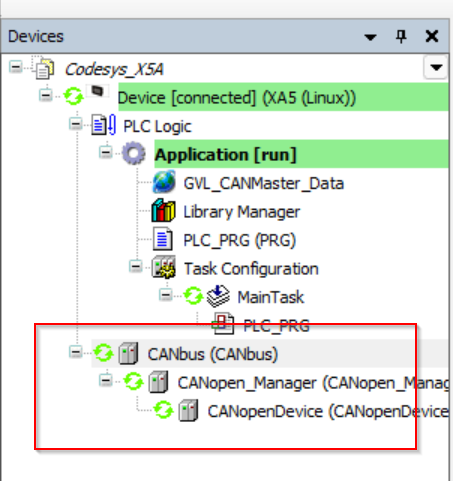Toggle auto-hide pin on Devices panel
This screenshot has height=481, width=453.
tap(401, 36)
